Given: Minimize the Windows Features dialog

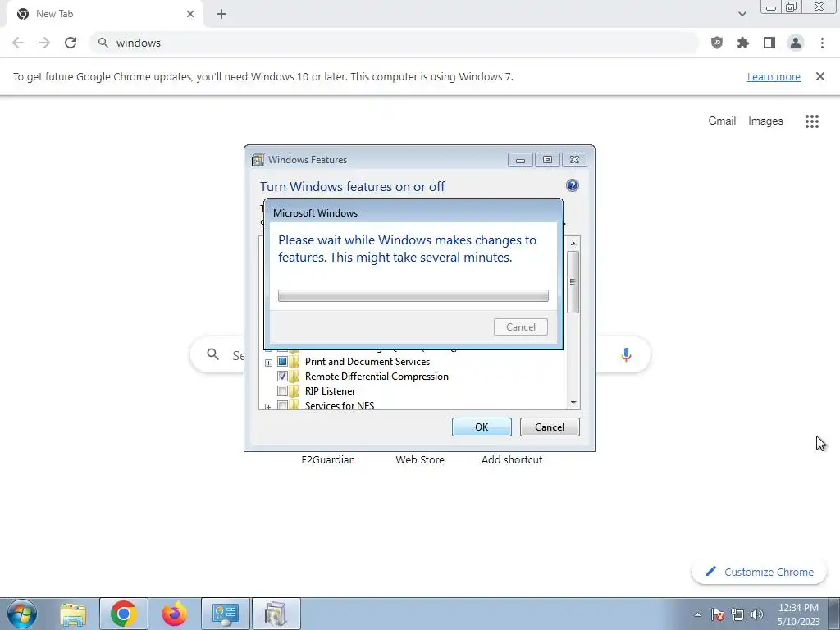Looking at the screenshot, I should 520,160.
